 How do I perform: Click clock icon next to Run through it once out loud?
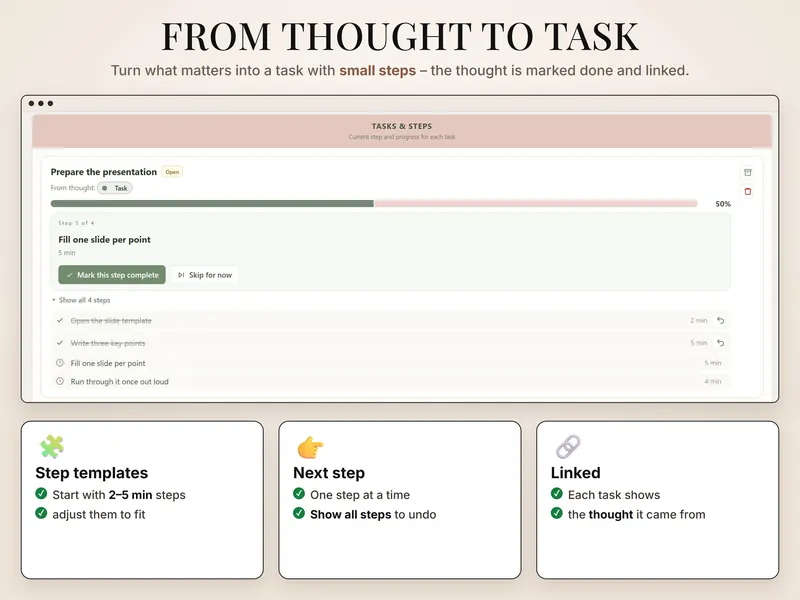coord(60,381)
